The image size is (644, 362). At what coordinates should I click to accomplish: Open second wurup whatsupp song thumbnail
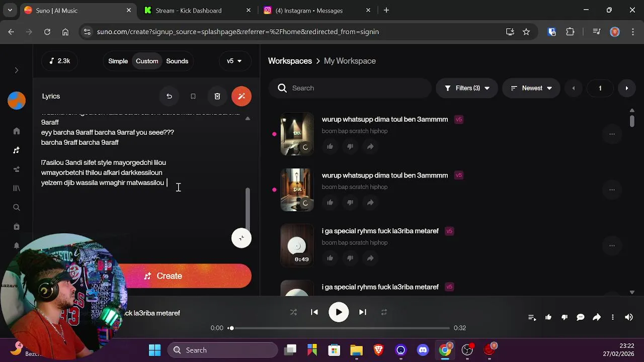click(297, 190)
